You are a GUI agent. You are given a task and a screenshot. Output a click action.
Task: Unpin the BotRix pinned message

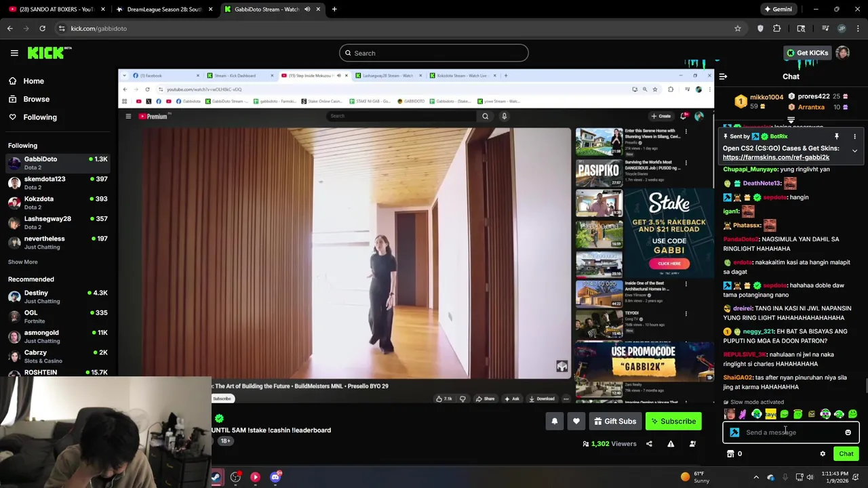point(837,136)
